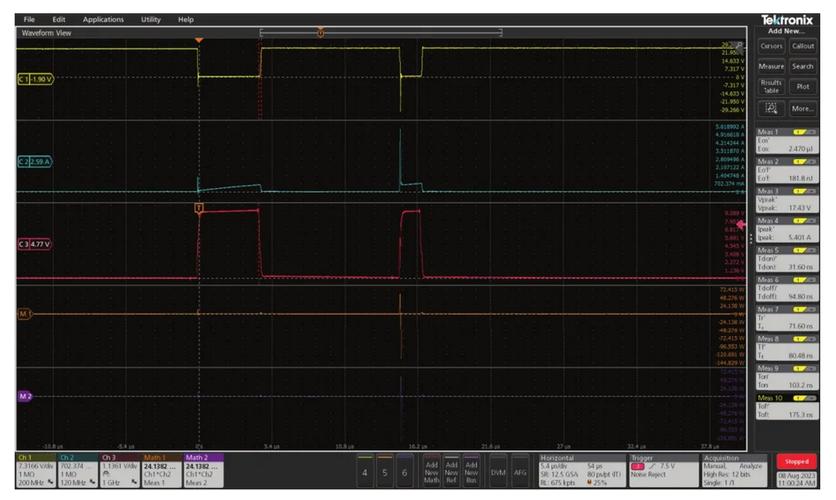Open the Utility menu
The height and width of the screenshot is (500, 836).
[x=150, y=19]
